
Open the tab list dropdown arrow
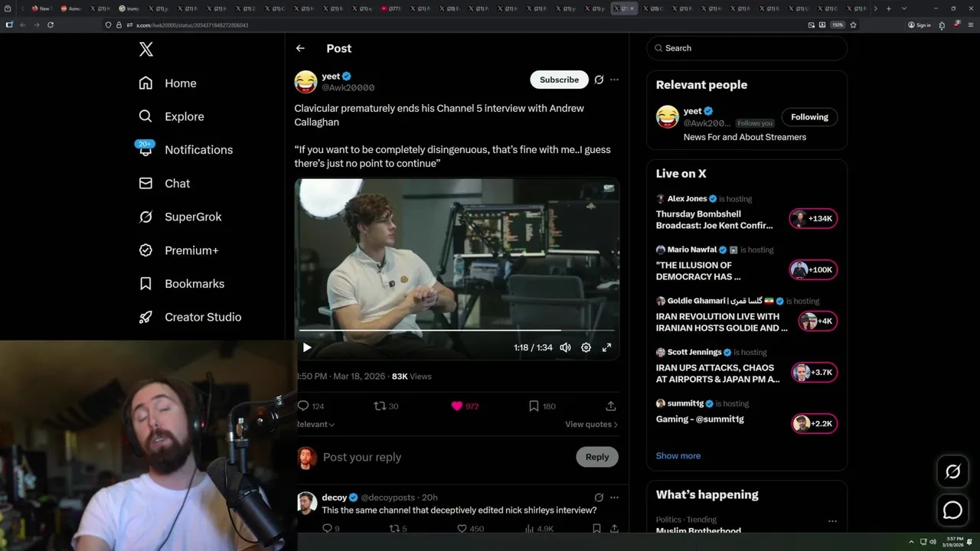[903, 8]
